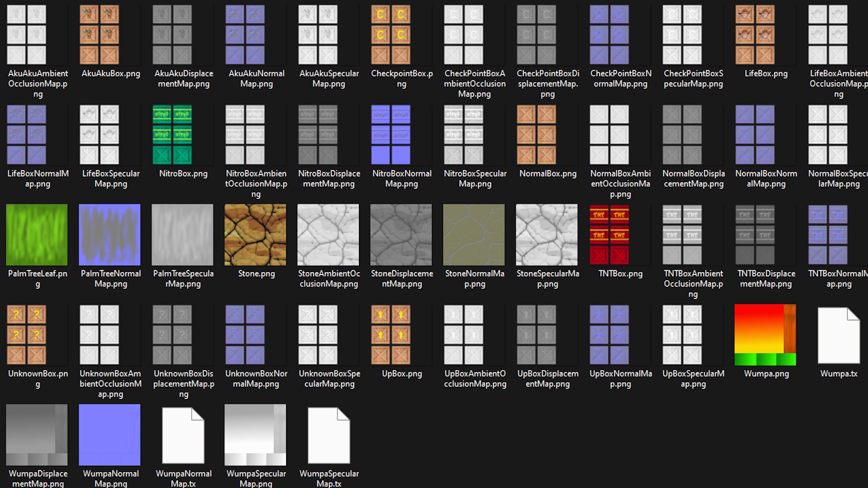Click the filename label 'TNTBox.png'
Image resolution: width=868 pixels, height=488 pixels.
[x=620, y=273]
